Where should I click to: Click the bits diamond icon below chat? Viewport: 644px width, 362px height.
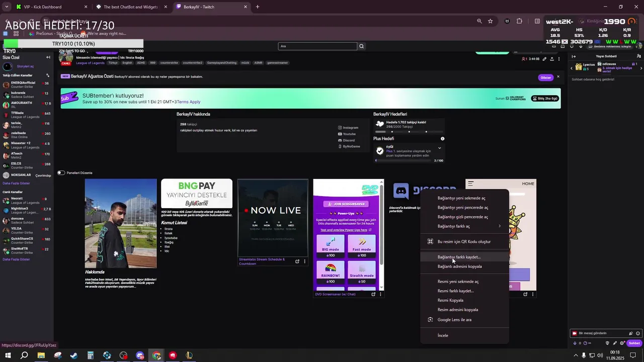coord(575,343)
